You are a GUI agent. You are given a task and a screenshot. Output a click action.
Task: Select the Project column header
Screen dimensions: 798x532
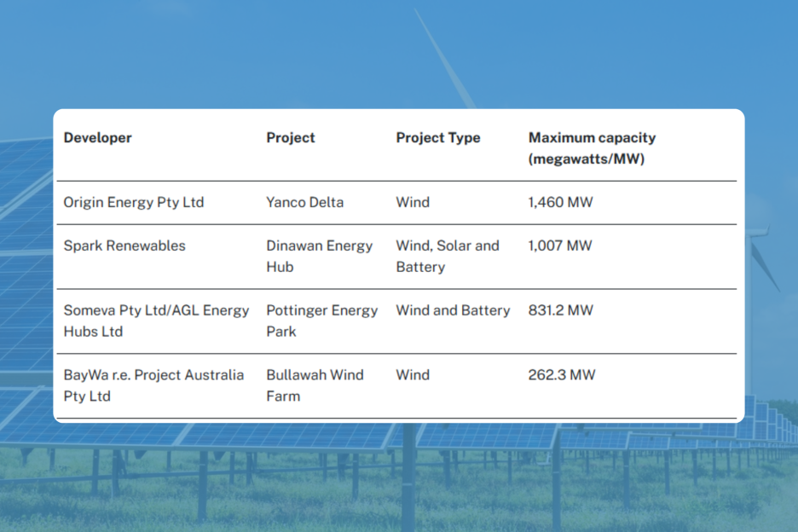291,138
